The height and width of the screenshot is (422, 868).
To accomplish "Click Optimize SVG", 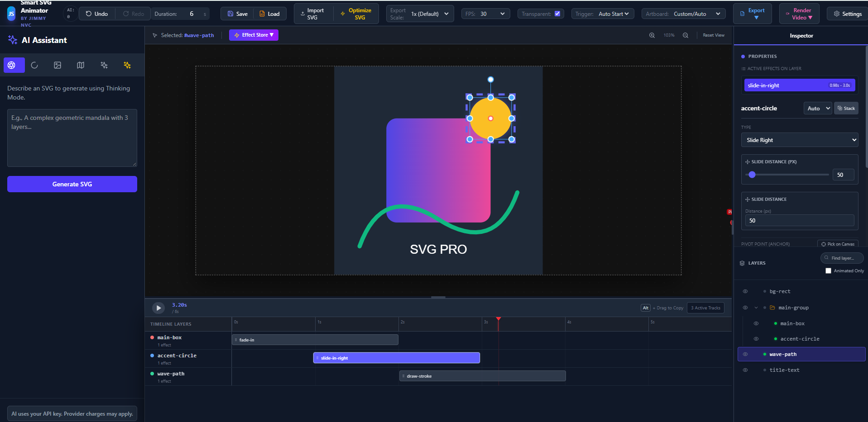I will tap(356, 14).
